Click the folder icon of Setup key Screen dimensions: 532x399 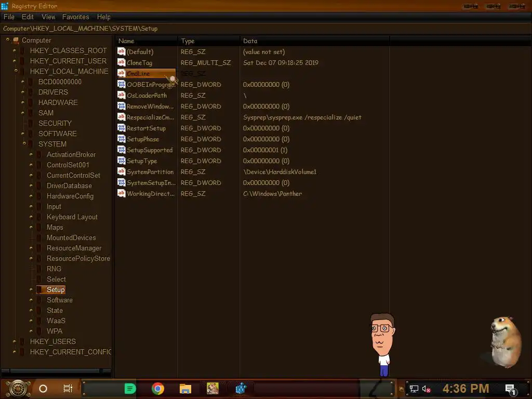(x=39, y=289)
